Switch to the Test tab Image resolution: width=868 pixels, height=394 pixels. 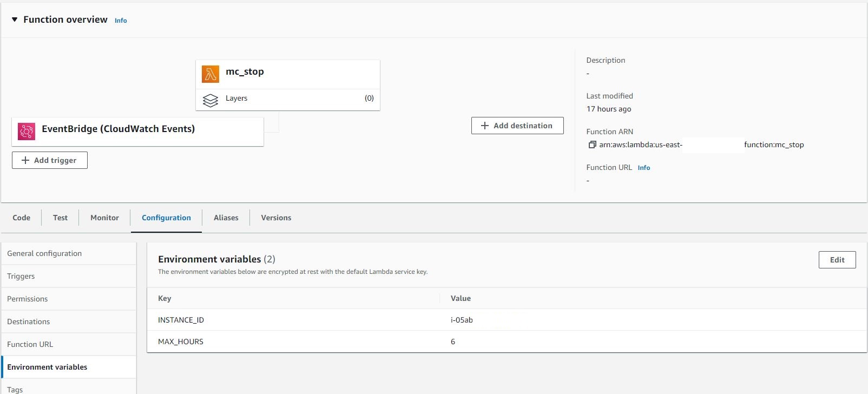pyautogui.click(x=60, y=218)
